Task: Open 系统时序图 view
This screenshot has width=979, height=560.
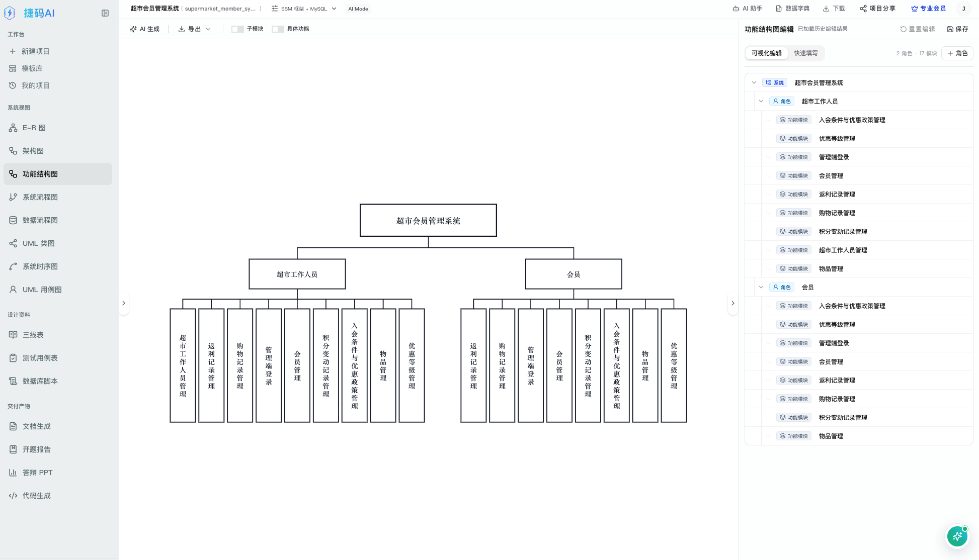Action: [x=57, y=266]
